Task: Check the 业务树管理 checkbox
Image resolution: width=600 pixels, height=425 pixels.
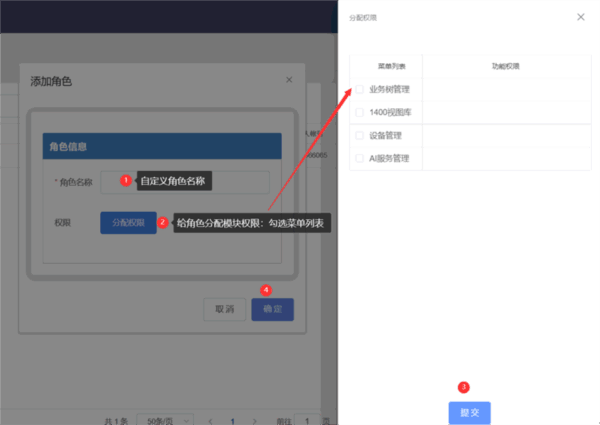Action: point(360,89)
